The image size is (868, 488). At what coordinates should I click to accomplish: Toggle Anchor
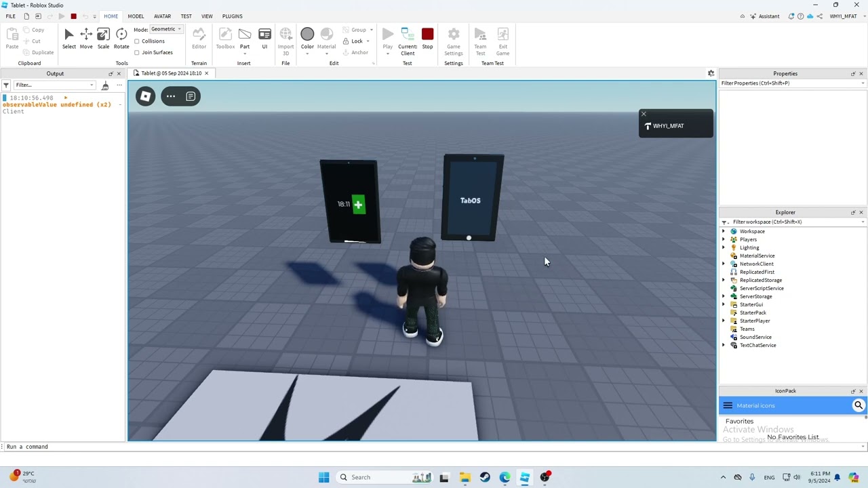click(355, 53)
